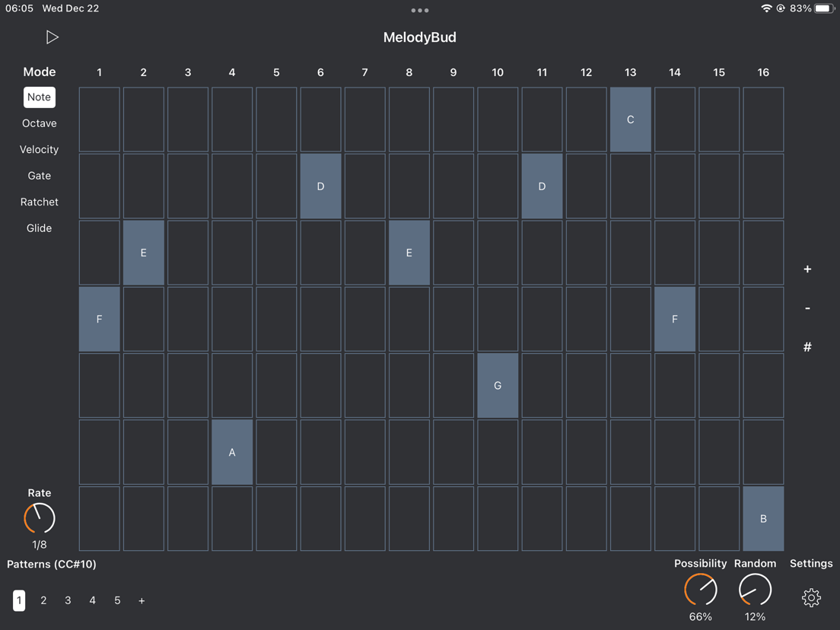Screen dimensions: 840x630
Task: Select pattern 2
Action: click(x=43, y=600)
